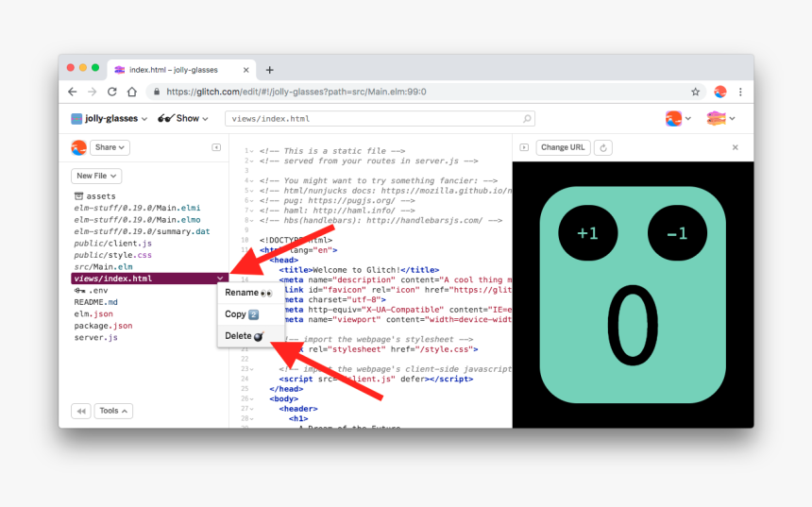
Task: Click the key icon next to .env
Action: [x=79, y=291]
